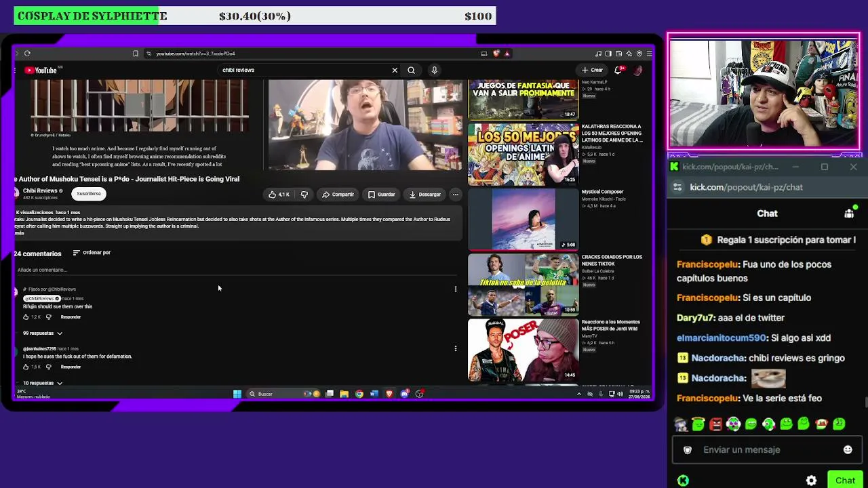Click the Kick chat message input
Viewport: 868px width, 488px height.
(x=767, y=450)
